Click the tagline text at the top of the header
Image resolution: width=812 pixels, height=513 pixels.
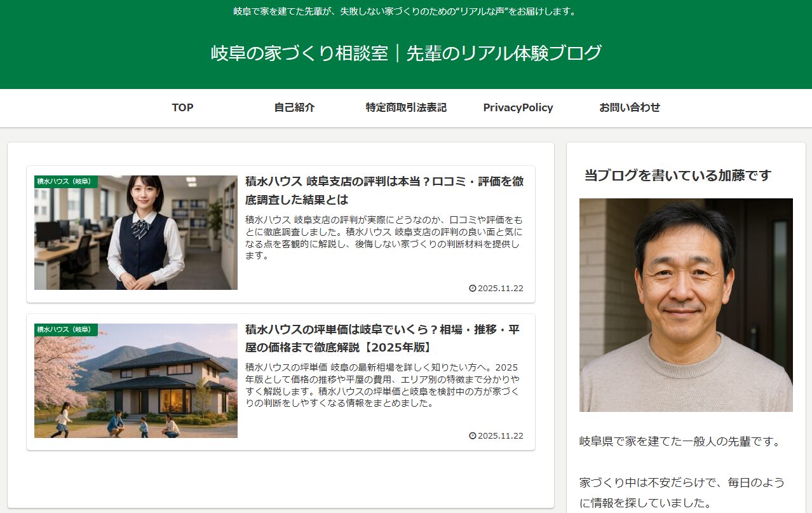pos(406,11)
